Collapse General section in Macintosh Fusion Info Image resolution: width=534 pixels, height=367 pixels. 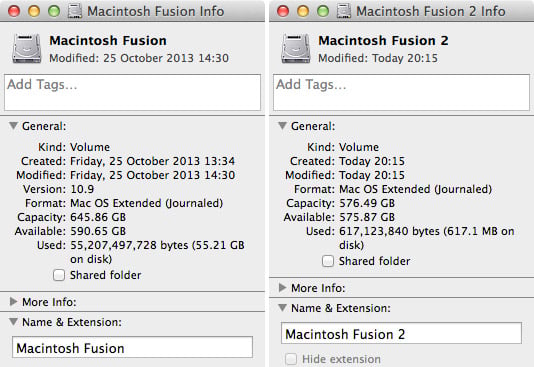(13, 126)
